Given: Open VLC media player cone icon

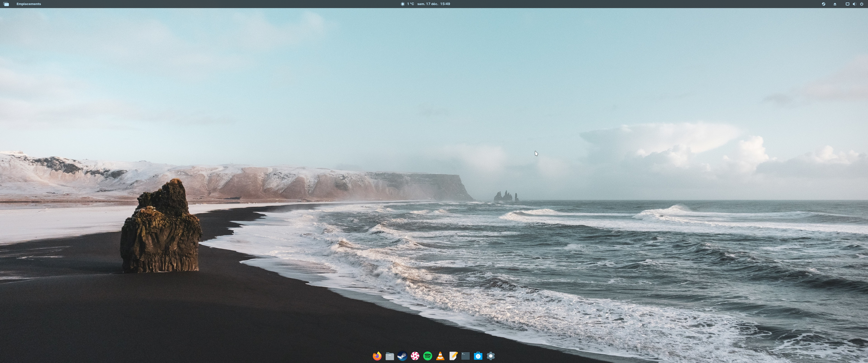Looking at the screenshot, I should tap(440, 356).
